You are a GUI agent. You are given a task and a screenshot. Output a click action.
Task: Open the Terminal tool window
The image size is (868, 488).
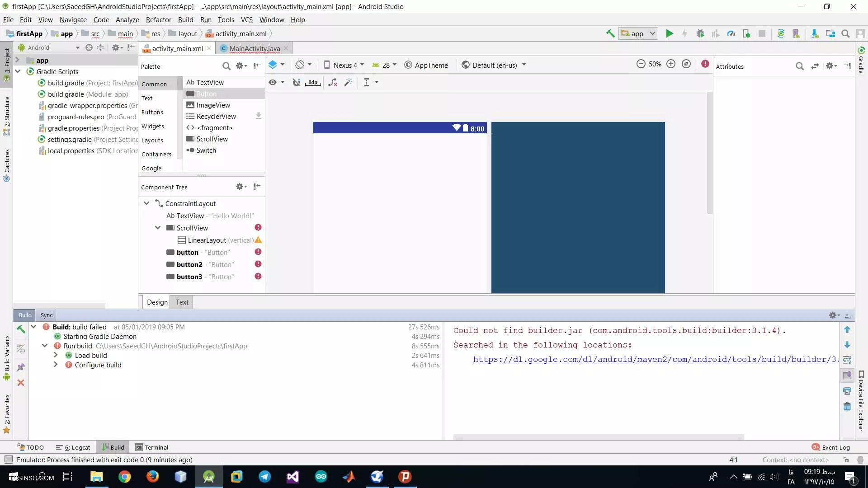(152, 447)
